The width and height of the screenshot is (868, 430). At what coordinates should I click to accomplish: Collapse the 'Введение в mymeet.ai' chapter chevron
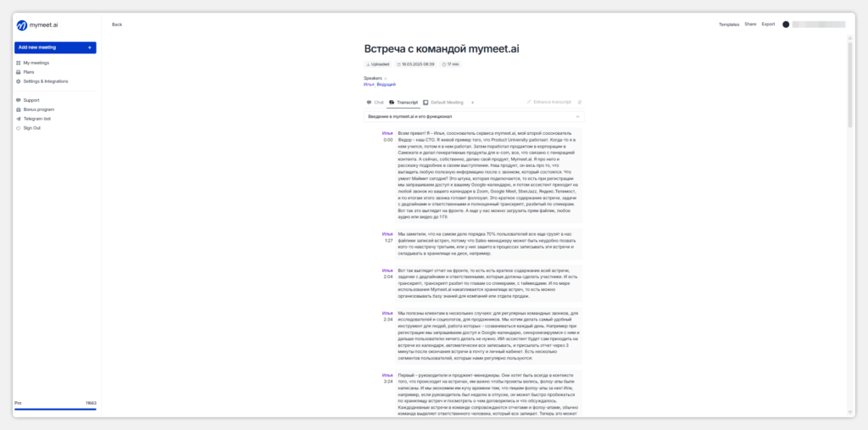point(577,117)
